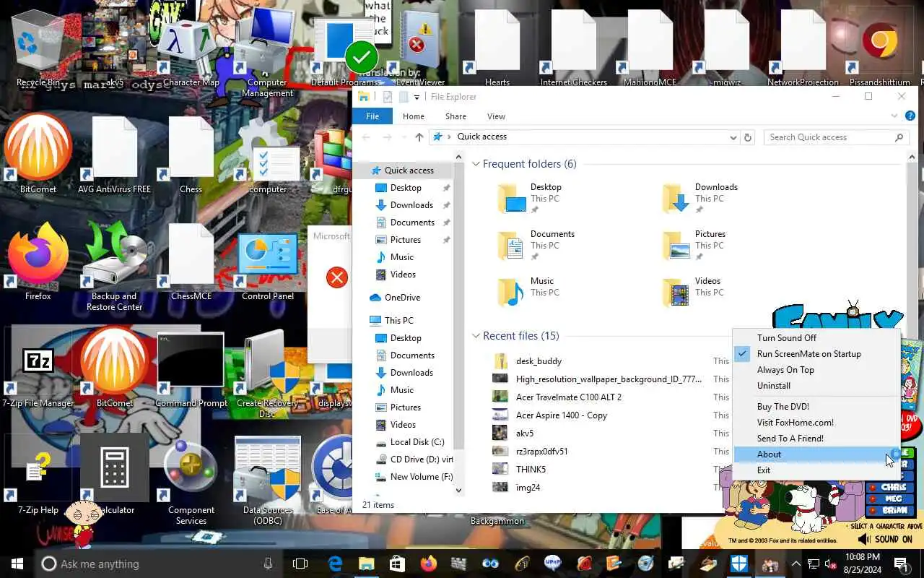Image resolution: width=924 pixels, height=578 pixels.
Task: Click the Ask me anything search box
Action: point(159,564)
